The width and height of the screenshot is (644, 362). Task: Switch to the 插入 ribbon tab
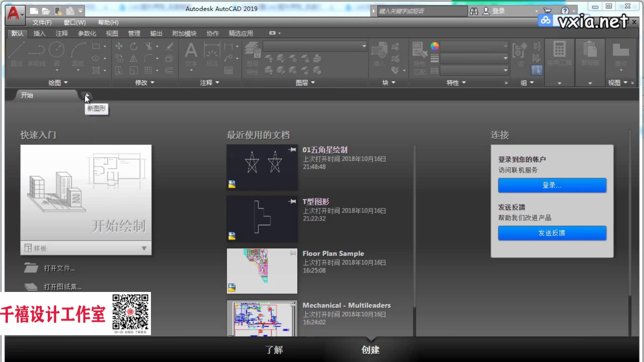pos(39,33)
